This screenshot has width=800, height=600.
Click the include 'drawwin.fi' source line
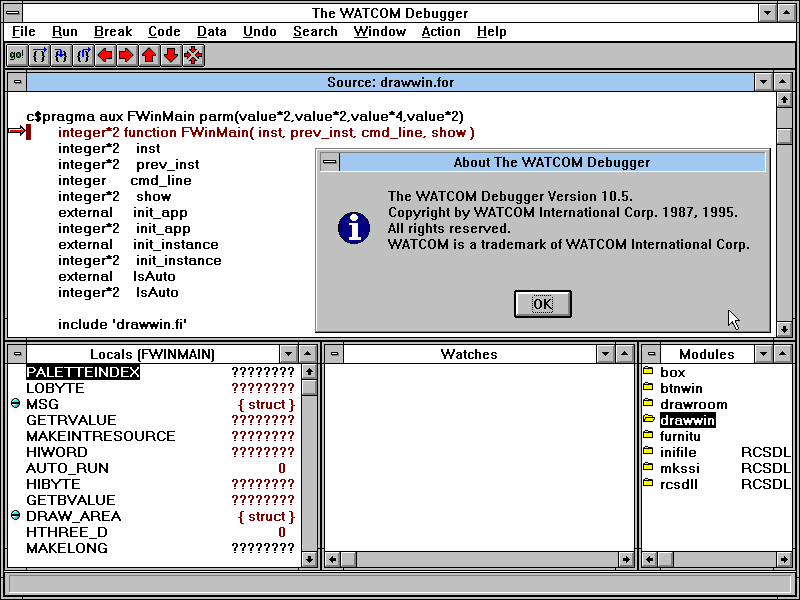(x=122, y=324)
